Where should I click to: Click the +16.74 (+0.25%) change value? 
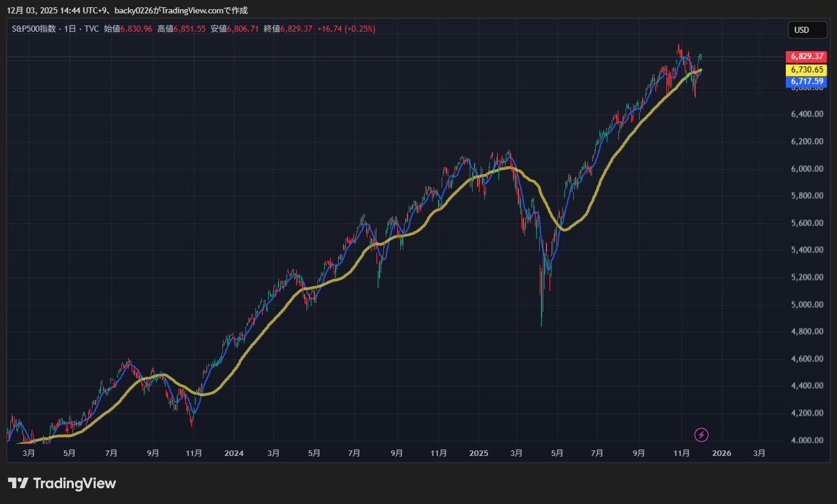coord(346,29)
